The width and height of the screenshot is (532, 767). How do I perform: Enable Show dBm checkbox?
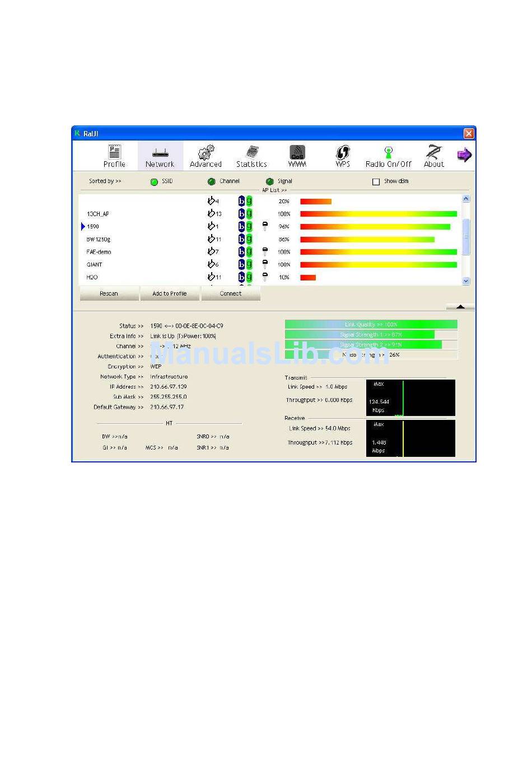[376, 182]
